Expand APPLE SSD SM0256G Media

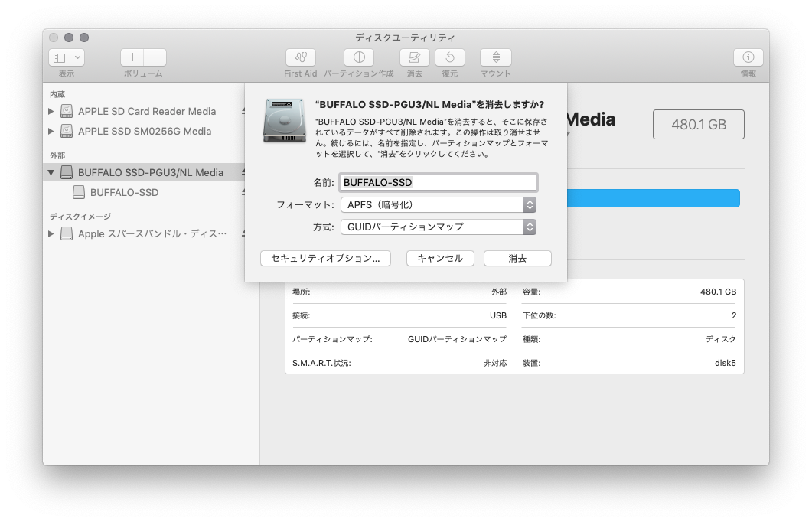(51, 131)
